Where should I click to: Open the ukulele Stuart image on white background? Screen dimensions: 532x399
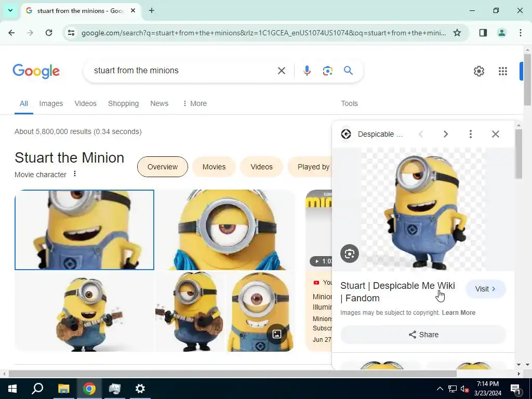pos(85,311)
